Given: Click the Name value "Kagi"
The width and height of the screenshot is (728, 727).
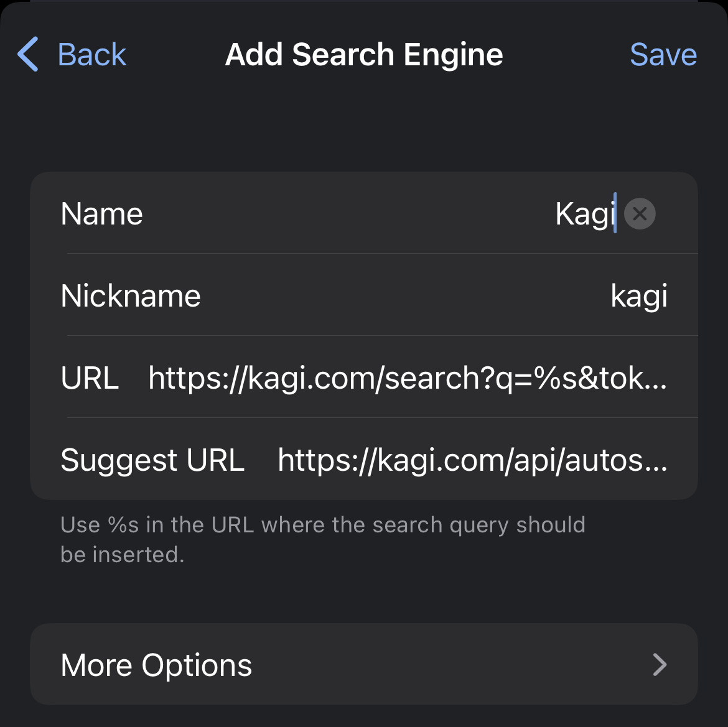Looking at the screenshot, I should [x=584, y=214].
